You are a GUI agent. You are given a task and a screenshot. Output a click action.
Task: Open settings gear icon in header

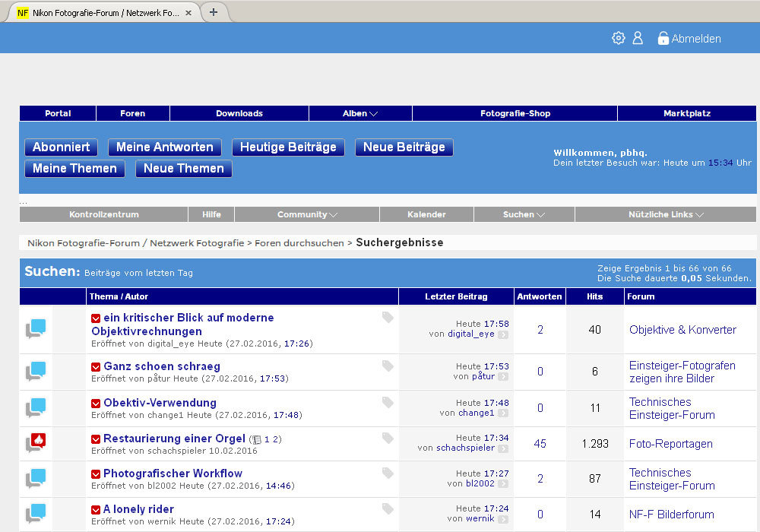pyautogui.click(x=618, y=38)
